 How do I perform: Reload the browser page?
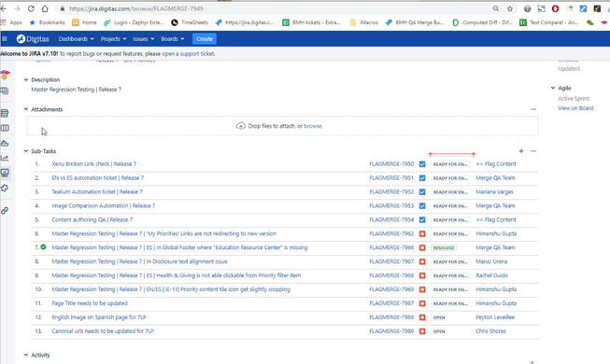pyautogui.click(x=31, y=8)
